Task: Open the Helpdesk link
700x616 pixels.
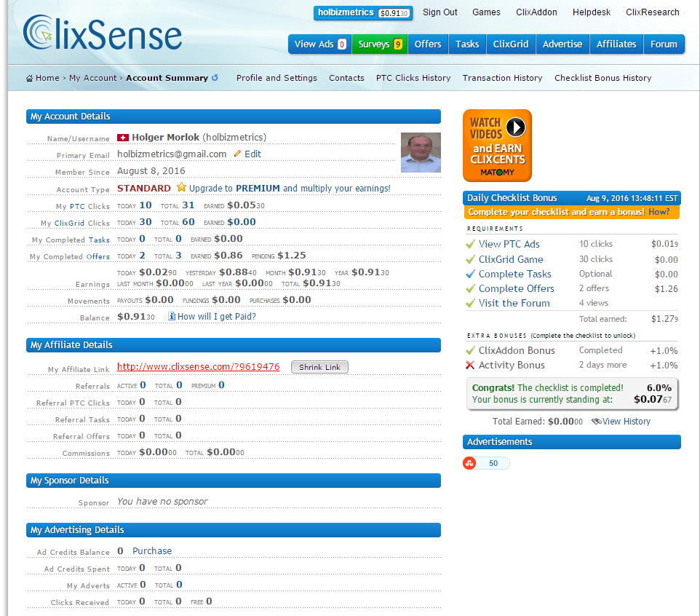Action: [592, 12]
